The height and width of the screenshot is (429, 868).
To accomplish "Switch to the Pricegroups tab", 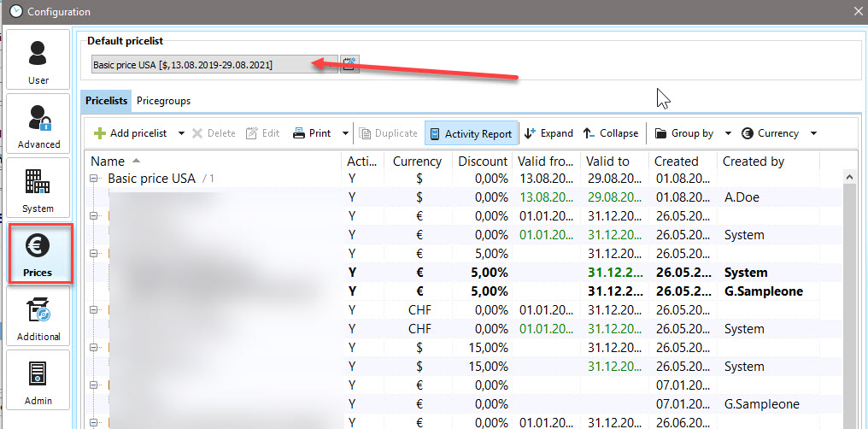I will tap(163, 101).
